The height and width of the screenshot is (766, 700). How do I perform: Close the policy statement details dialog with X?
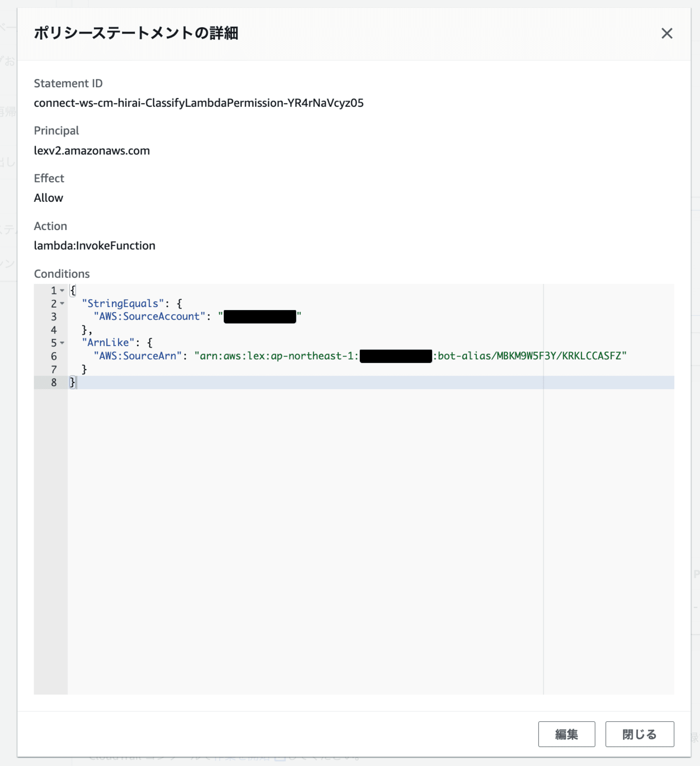pos(667,33)
